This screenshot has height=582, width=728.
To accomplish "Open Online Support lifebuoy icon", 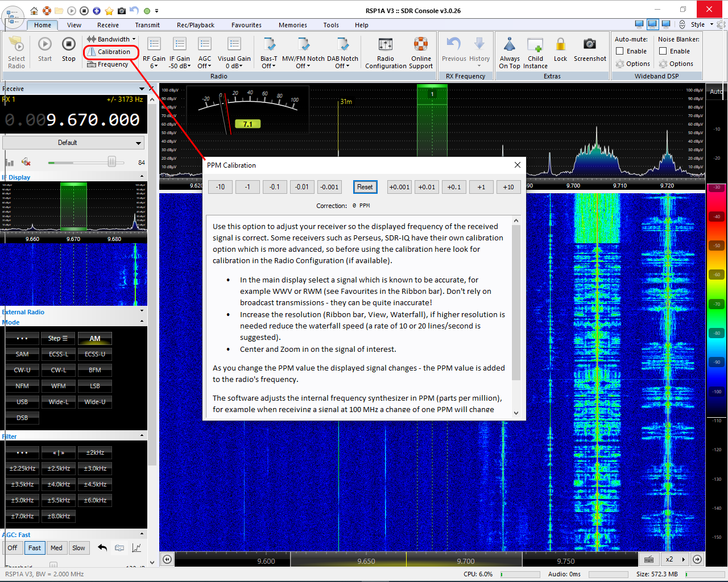I will pyautogui.click(x=421, y=45).
